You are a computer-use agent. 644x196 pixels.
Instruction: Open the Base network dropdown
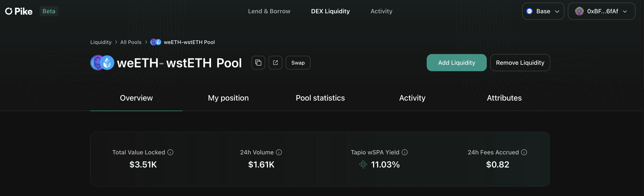(x=543, y=11)
